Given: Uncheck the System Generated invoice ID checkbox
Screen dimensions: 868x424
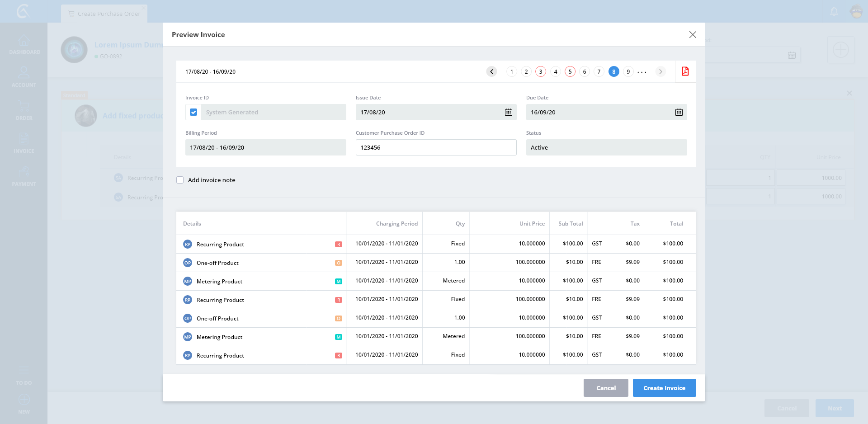Looking at the screenshot, I should point(193,112).
